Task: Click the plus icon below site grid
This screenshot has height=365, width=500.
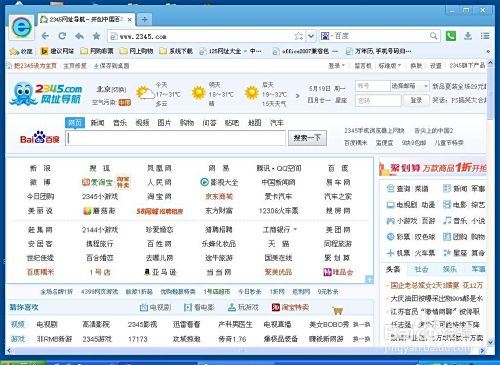Action: [x=369, y=279]
